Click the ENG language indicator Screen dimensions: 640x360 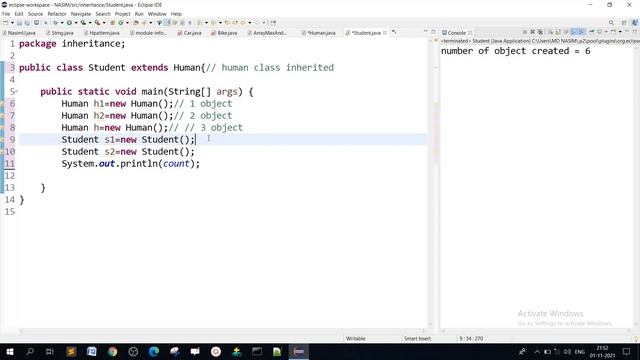pyautogui.click(x=580, y=351)
